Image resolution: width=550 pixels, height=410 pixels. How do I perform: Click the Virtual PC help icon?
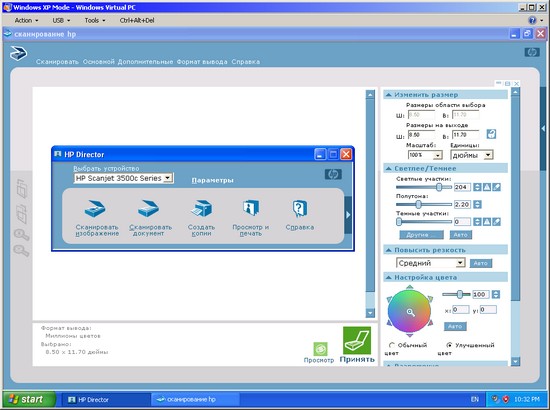(532, 20)
